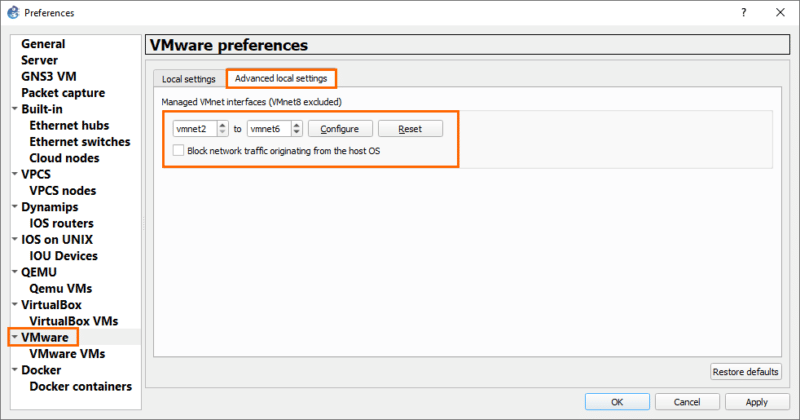Click the vmnet6 end interface field
The width and height of the screenshot is (800, 420).
(268, 129)
